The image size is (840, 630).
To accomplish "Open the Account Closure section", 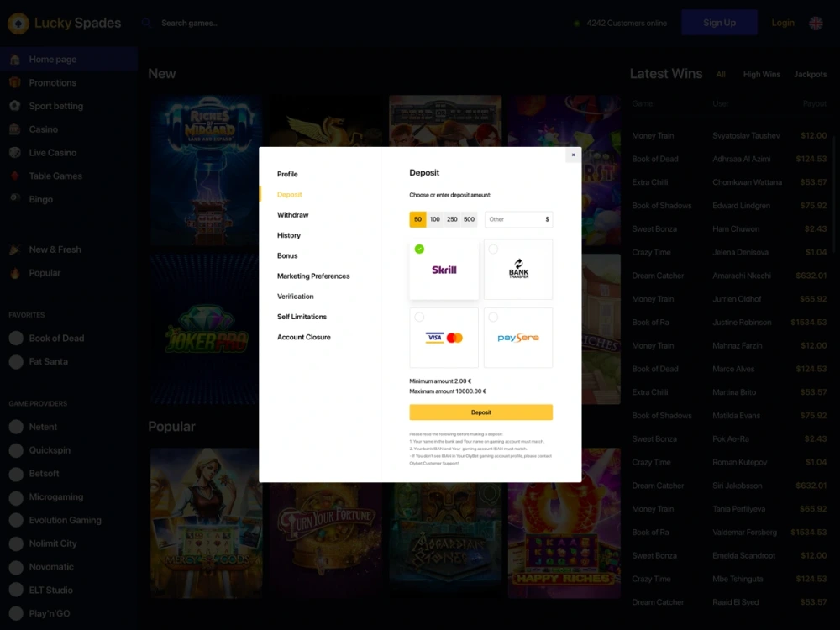I will point(304,337).
